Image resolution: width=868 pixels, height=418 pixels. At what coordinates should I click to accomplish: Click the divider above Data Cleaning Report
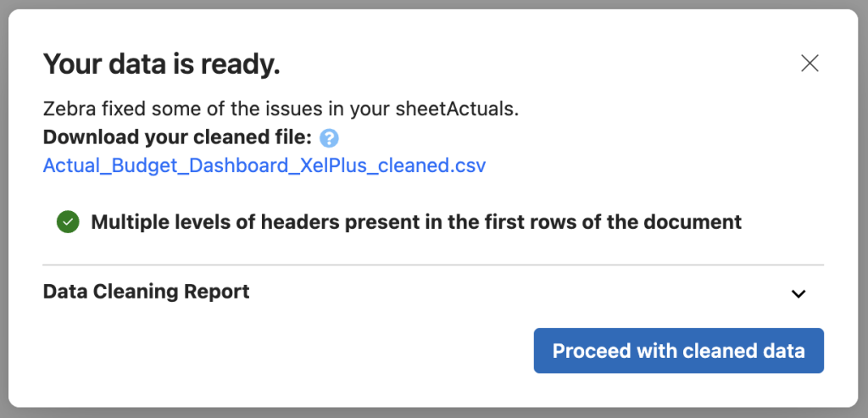pyautogui.click(x=433, y=265)
